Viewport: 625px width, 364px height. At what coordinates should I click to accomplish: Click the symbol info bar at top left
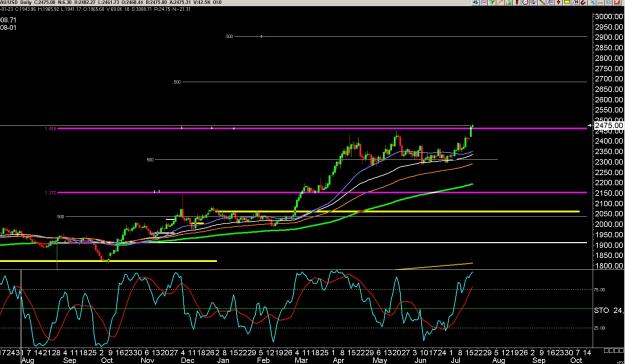point(112,2)
